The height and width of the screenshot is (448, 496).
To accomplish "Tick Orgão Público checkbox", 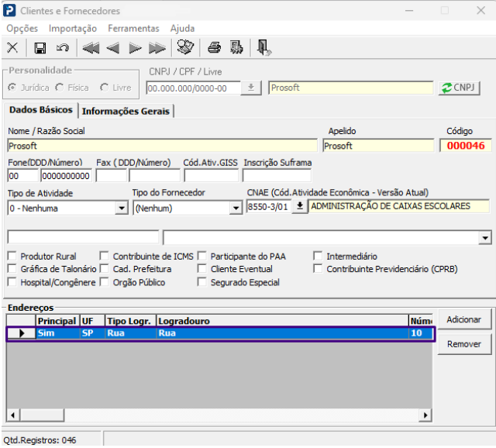I will [104, 281].
